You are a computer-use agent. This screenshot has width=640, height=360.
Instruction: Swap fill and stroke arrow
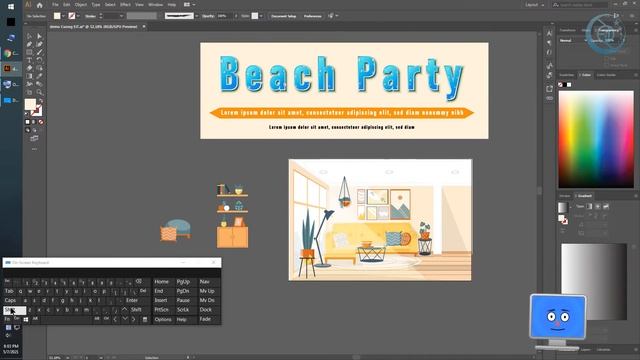click(x=41, y=100)
